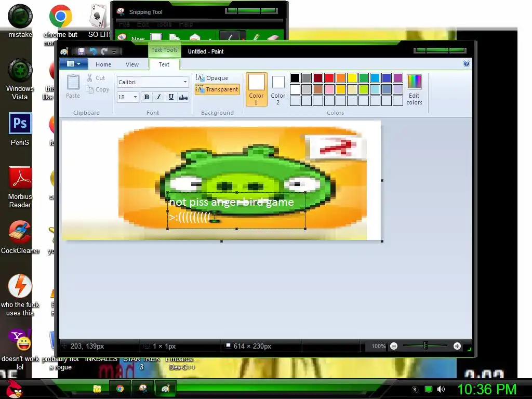Pick the yellow color swatch
Screen dimensions: 532x399
pyautogui.click(x=352, y=78)
